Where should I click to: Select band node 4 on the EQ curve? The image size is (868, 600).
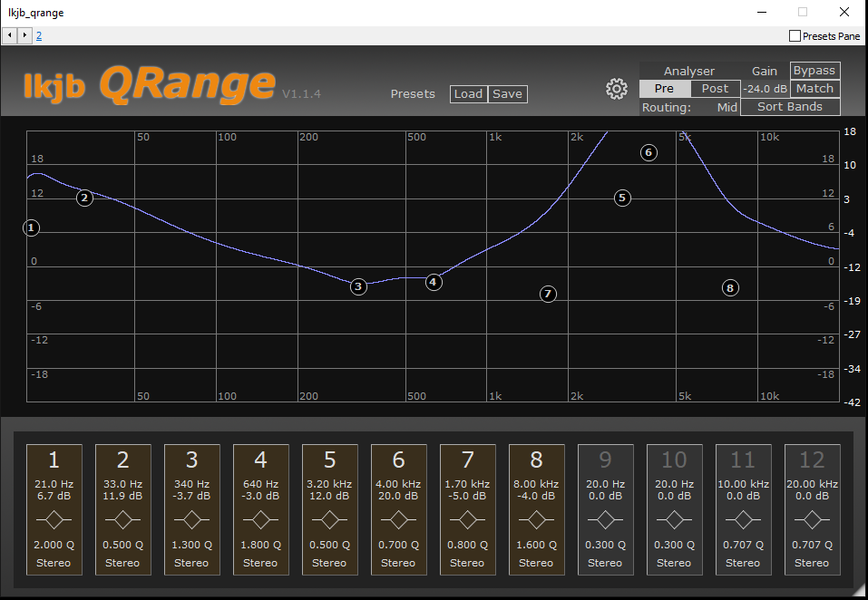pyautogui.click(x=434, y=282)
